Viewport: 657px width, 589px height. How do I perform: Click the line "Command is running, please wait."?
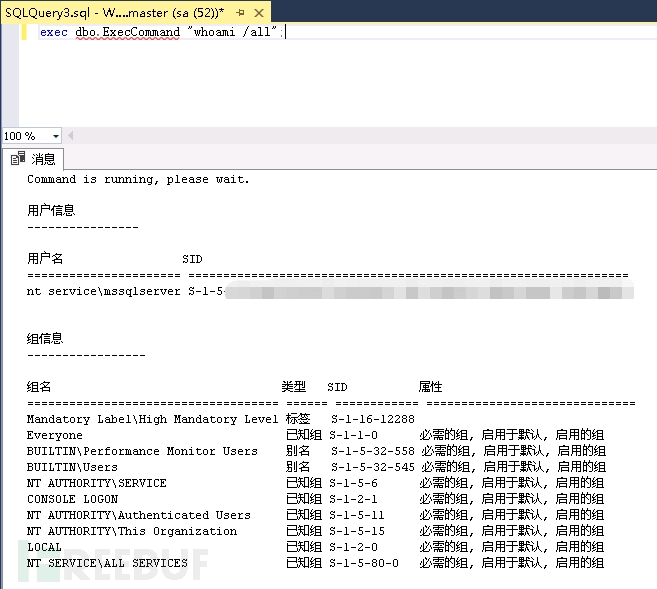coord(138,179)
